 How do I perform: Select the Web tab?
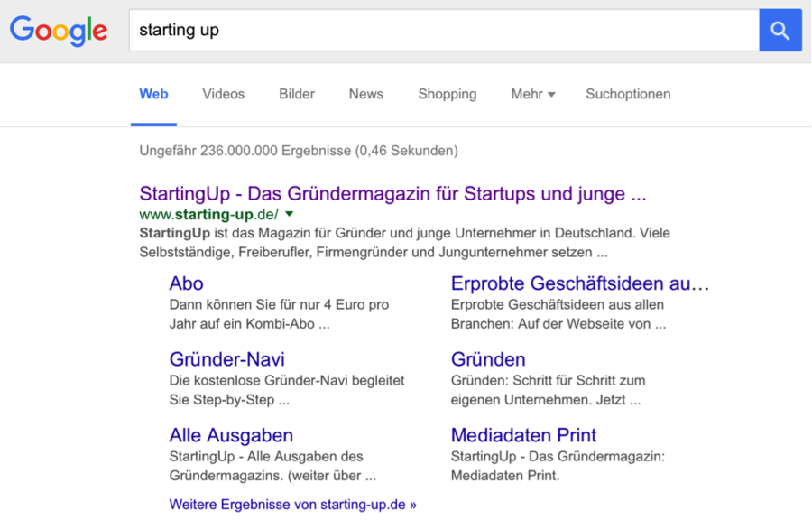tap(153, 94)
